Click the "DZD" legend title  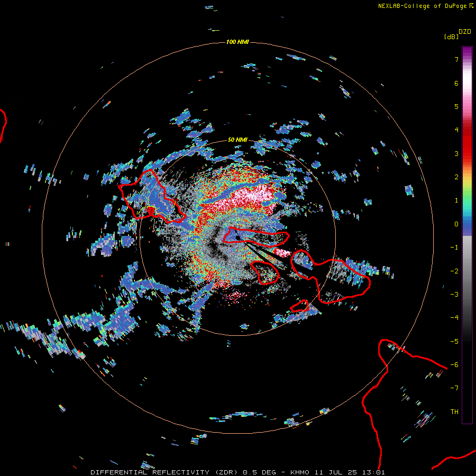(465, 32)
